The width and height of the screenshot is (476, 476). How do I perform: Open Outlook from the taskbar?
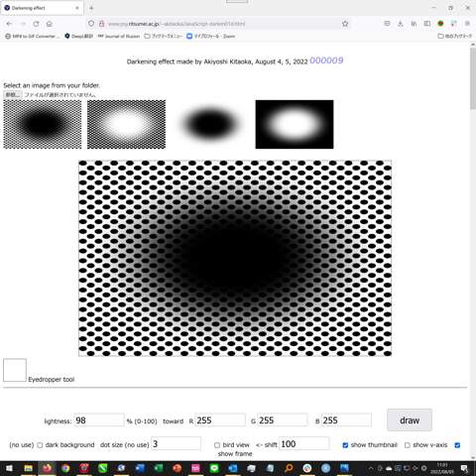pos(233,468)
